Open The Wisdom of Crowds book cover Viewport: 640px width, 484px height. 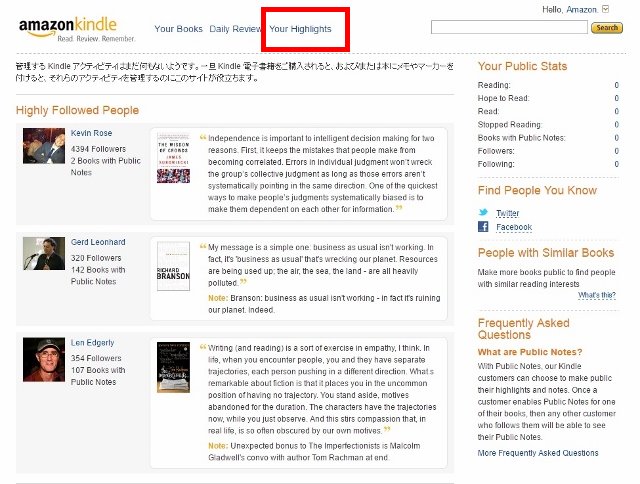coord(173,158)
